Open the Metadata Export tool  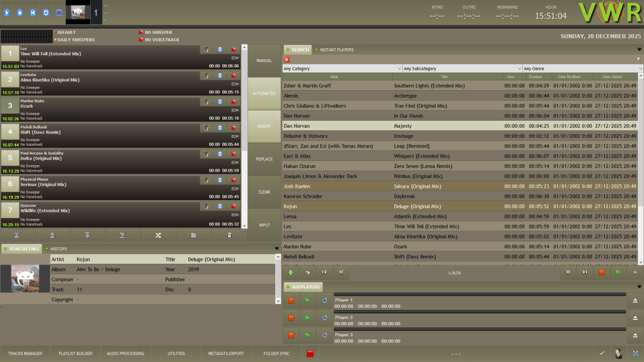tap(225, 353)
